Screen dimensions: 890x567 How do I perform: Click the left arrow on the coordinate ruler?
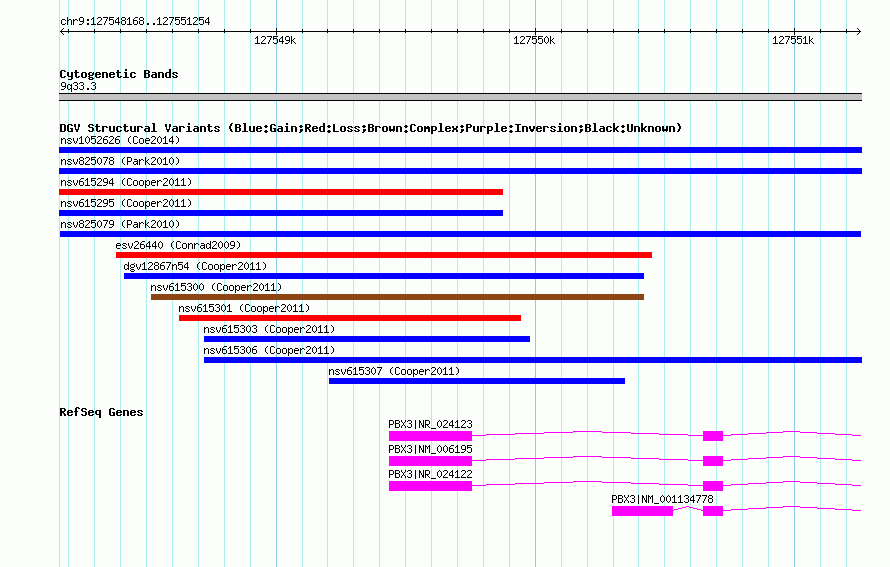click(x=63, y=31)
